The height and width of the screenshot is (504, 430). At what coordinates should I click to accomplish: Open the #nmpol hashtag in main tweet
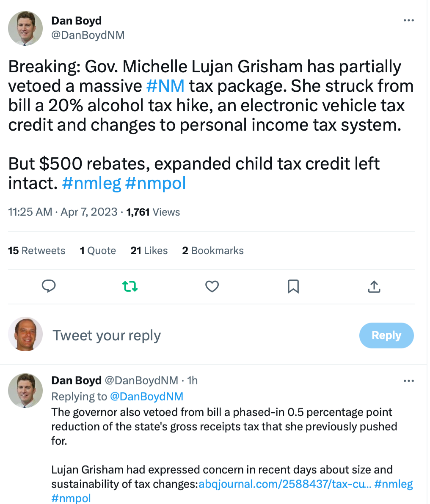tap(155, 183)
